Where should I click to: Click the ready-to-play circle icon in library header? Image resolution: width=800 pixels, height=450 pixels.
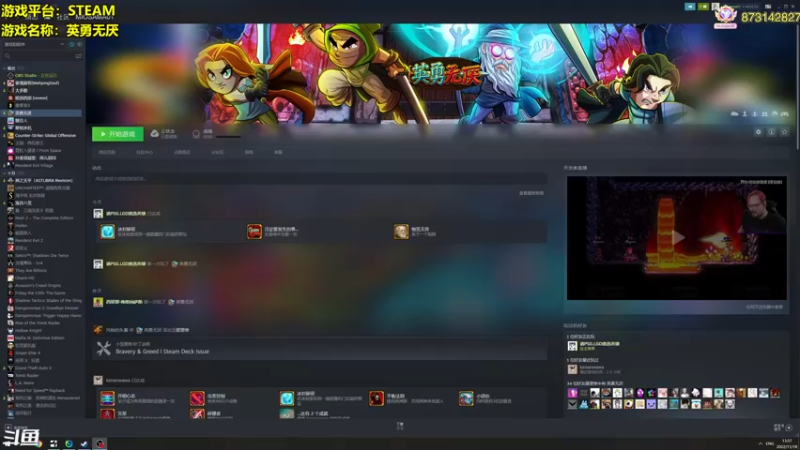coord(79,44)
